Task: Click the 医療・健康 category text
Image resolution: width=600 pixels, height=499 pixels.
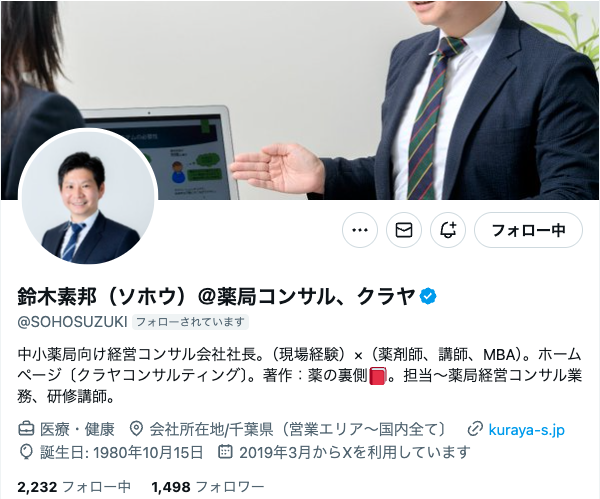Action: (x=77, y=429)
